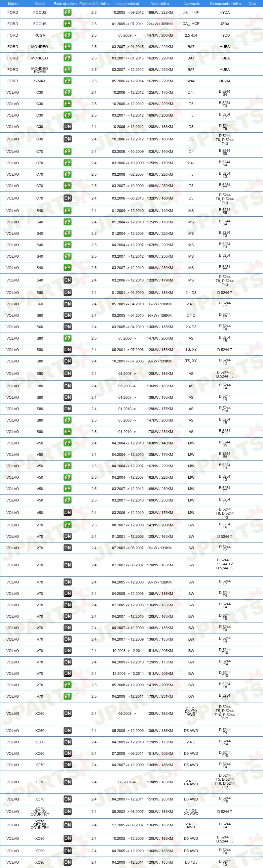Click petrol icon in VOLVO V70 08.2007 -> 12.2009 row
Viewport: 263px width, 868px height.
(68, 525)
